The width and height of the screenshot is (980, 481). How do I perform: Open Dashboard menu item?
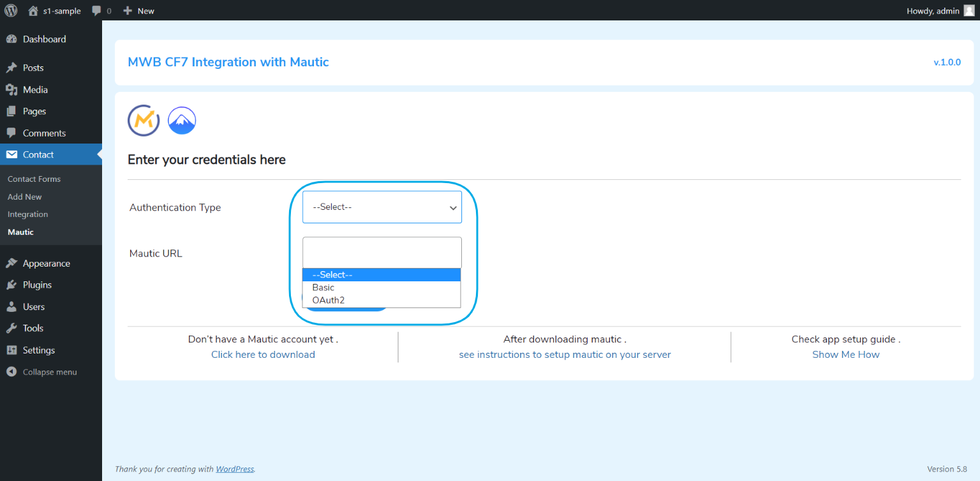51,39
